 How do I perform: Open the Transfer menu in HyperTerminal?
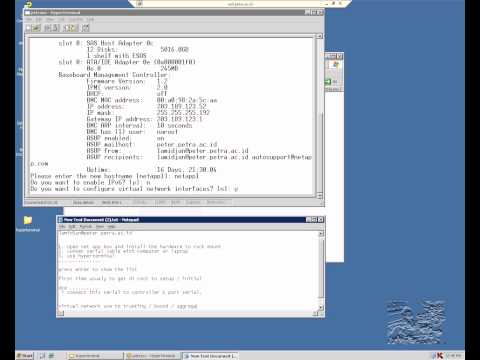point(76,20)
